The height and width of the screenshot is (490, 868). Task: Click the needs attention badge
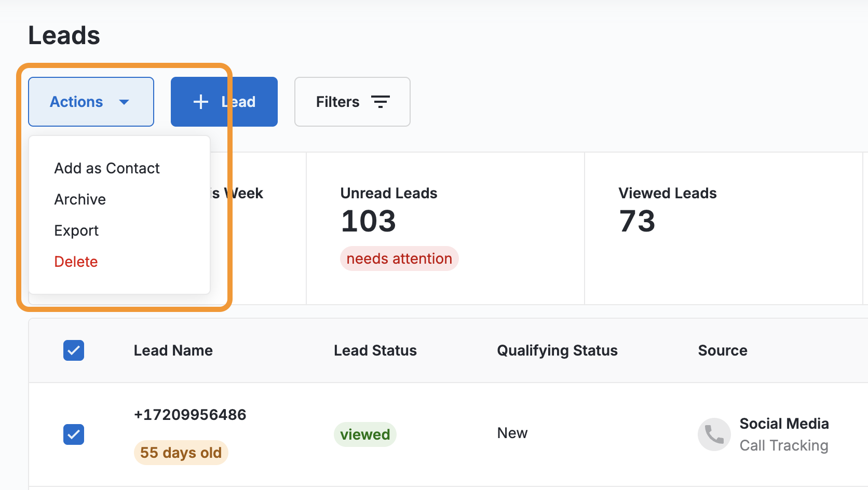click(399, 258)
